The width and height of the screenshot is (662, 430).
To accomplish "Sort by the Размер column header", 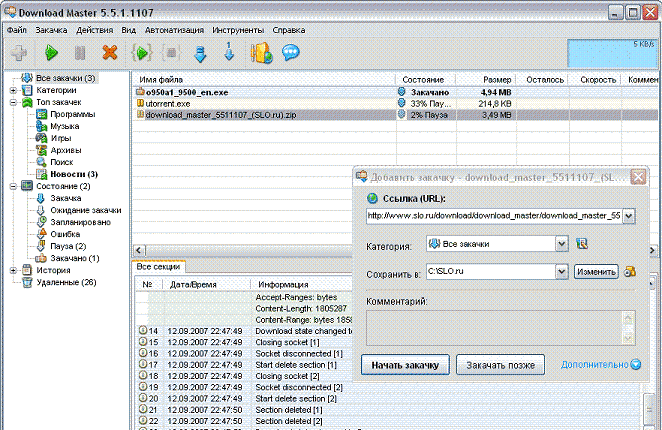I will (486, 79).
